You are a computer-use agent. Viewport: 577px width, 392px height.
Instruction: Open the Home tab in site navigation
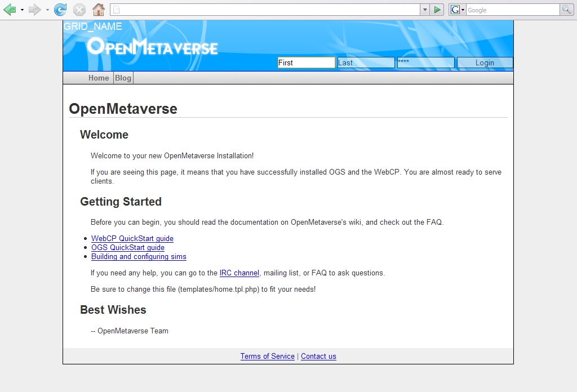tap(99, 78)
